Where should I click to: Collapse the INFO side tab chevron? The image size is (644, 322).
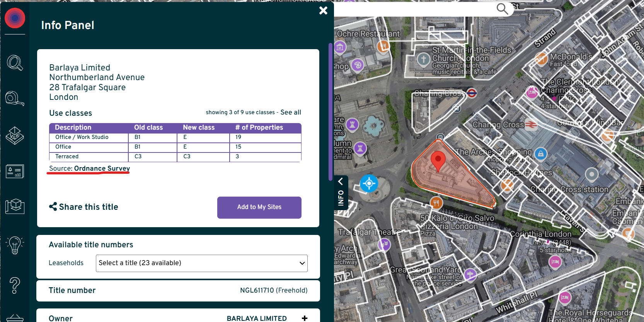pyautogui.click(x=341, y=181)
